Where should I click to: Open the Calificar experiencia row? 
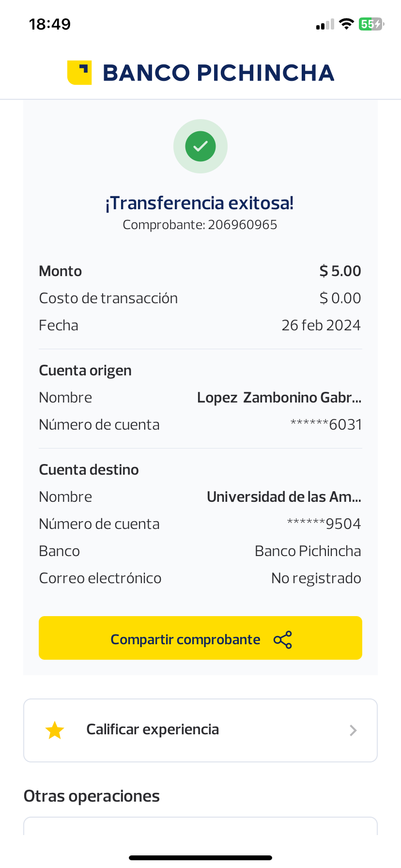[200, 730]
